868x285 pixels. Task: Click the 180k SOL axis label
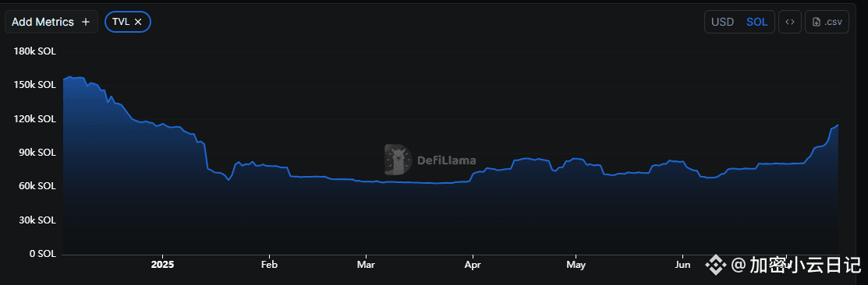(34, 51)
